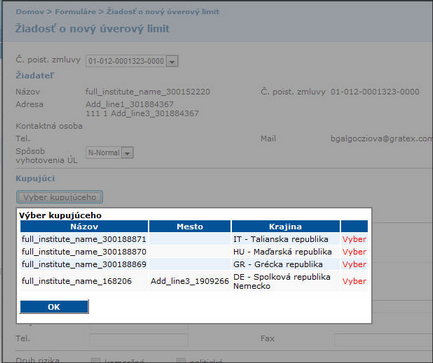
Task: Click the DE - Spolková republika Nemecko cell
Action: 286,281
